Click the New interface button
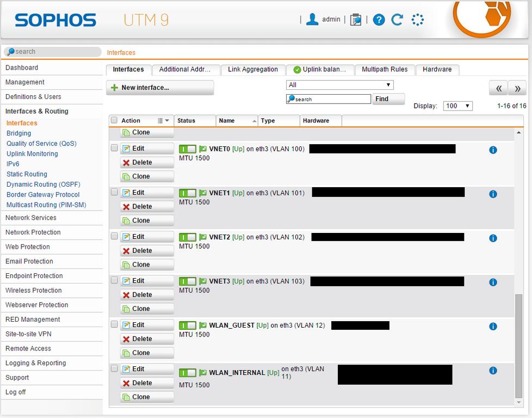 [159, 88]
